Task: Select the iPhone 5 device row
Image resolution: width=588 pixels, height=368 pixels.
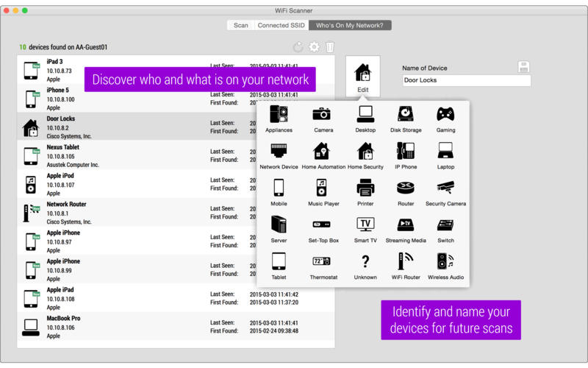Action: coord(176,99)
